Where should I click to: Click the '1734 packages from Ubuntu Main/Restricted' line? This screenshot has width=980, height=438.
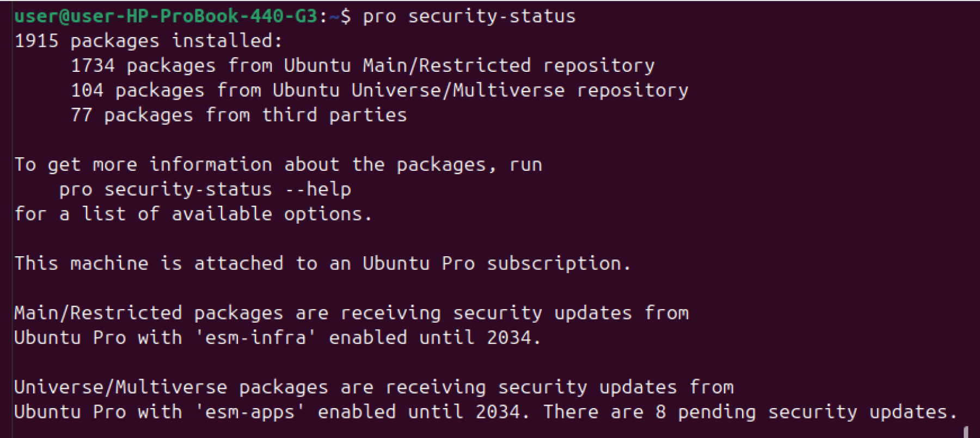point(363,66)
